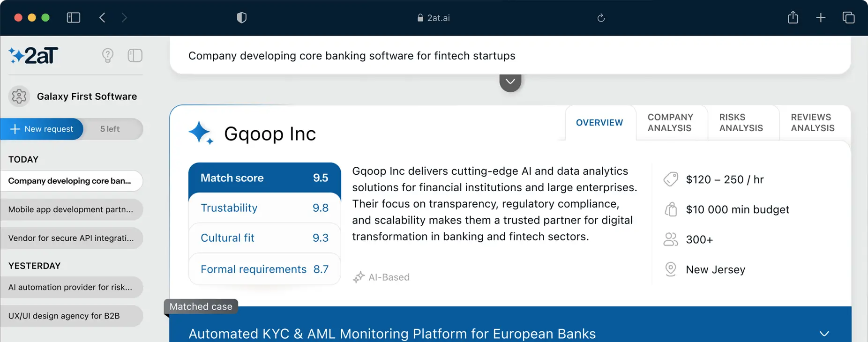This screenshot has width=868, height=342.
Task: Select the Reviews Analysis tab
Action: (x=813, y=123)
